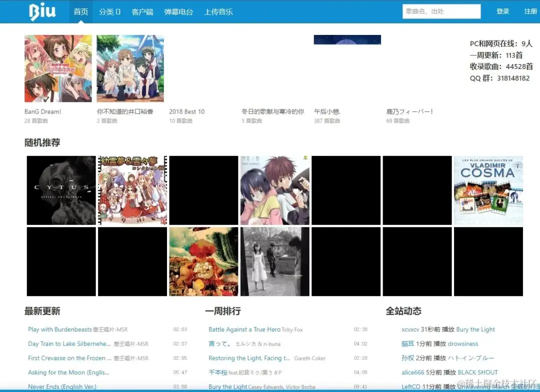Screen dimensions: 540x392
Task: Focus the 歌曲名、出处 search field
Action: (x=441, y=11)
